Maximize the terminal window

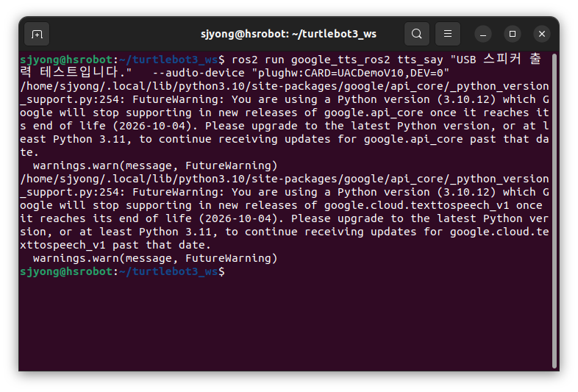(513, 34)
